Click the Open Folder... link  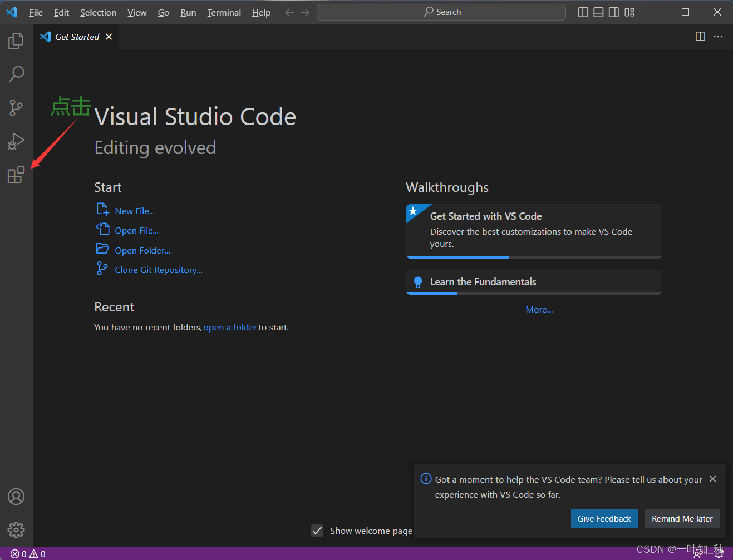pyautogui.click(x=142, y=250)
